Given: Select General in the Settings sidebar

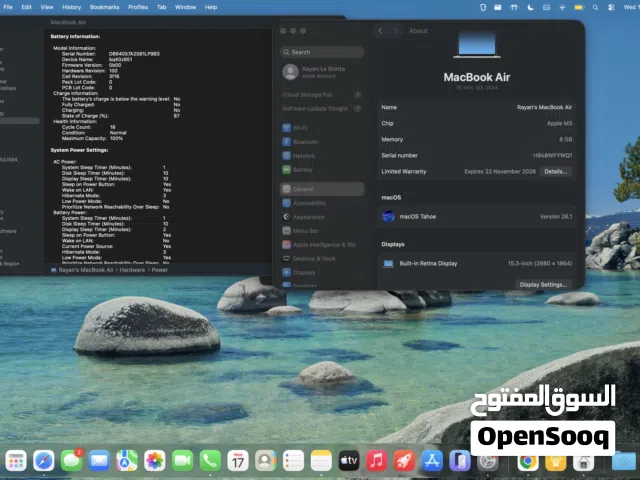Looking at the screenshot, I should click(x=322, y=189).
